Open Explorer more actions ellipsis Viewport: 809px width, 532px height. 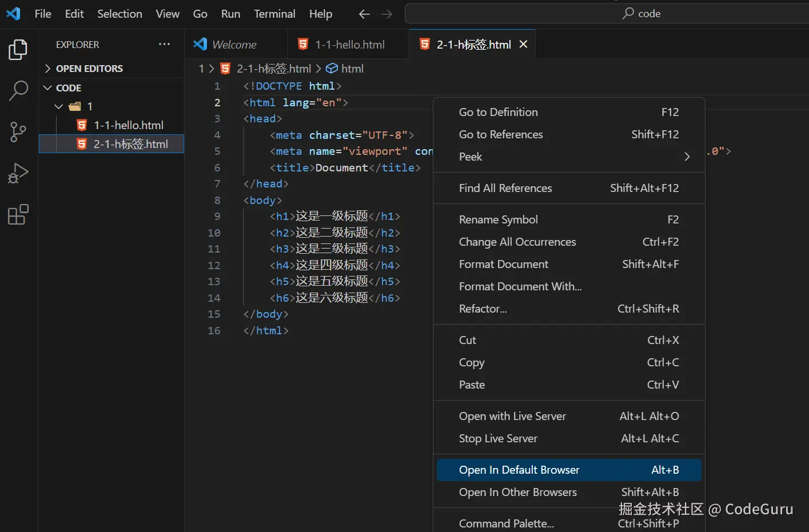164,45
